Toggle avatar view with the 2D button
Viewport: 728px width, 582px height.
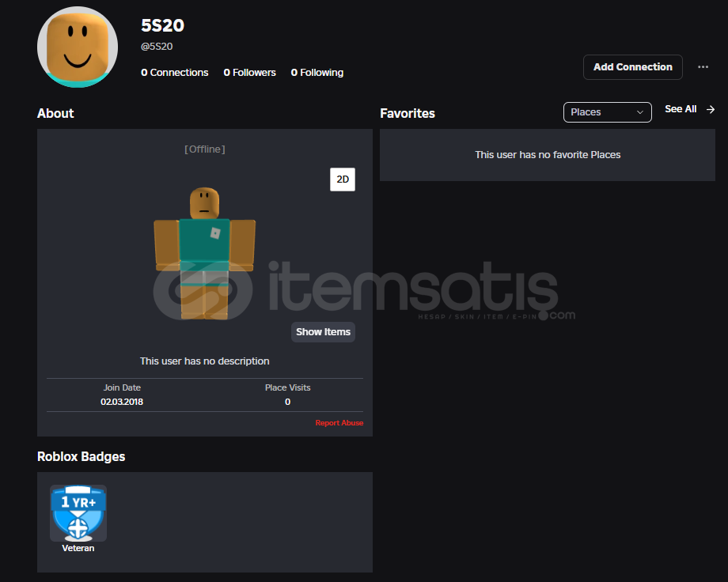tap(343, 180)
